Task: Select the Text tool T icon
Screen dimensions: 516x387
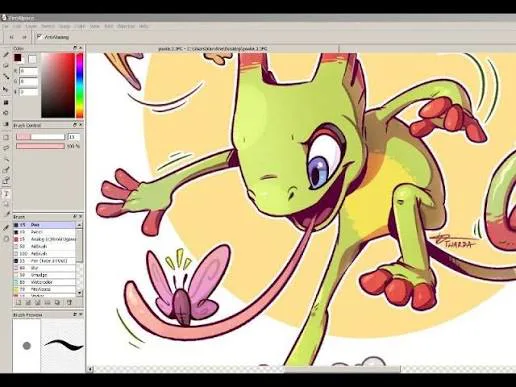Action: (x=6, y=194)
